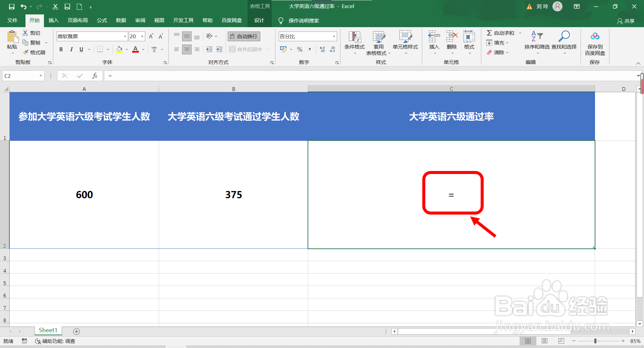Screen dimensions: 644x348
Task: Click the percent style icon
Action: [300, 49]
